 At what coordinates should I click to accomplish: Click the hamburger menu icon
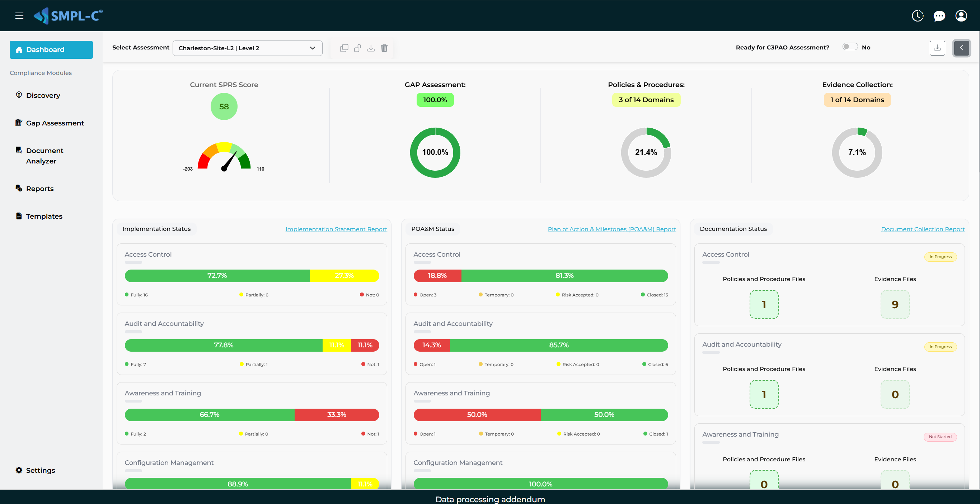tap(19, 16)
